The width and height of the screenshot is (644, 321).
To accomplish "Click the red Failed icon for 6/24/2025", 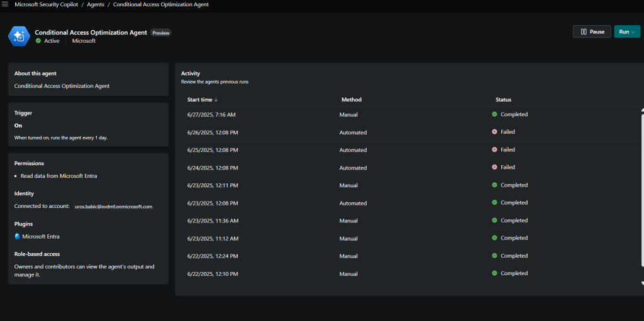I will [x=494, y=167].
